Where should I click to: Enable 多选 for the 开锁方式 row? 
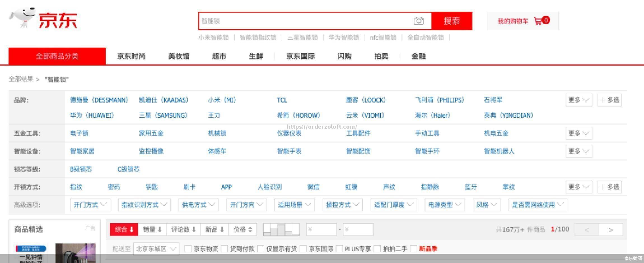[610, 187]
